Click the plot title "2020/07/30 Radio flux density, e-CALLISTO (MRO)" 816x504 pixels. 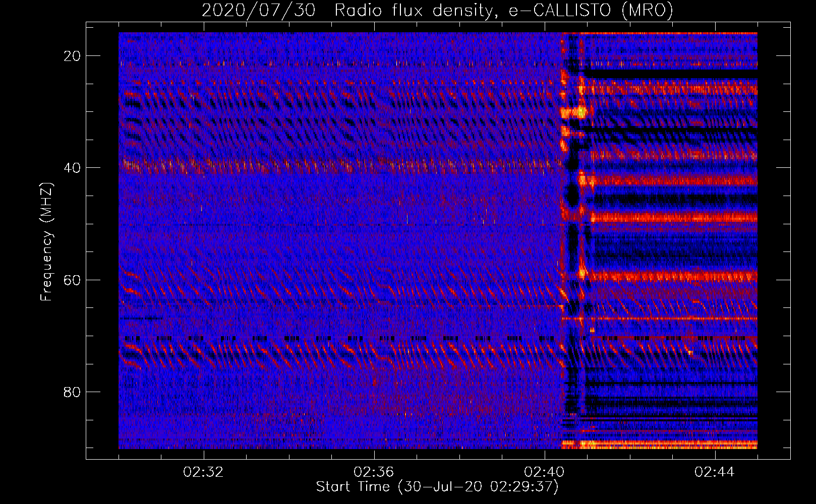tap(437, 11)
